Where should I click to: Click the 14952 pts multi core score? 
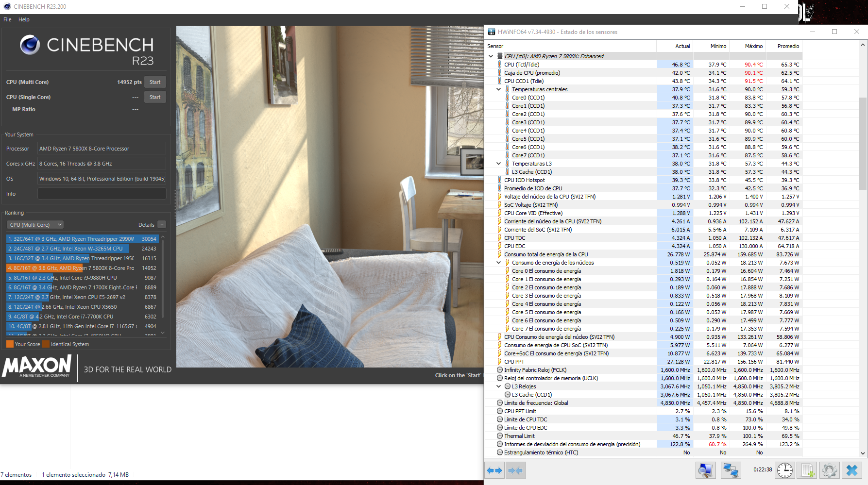coord(129,82)
